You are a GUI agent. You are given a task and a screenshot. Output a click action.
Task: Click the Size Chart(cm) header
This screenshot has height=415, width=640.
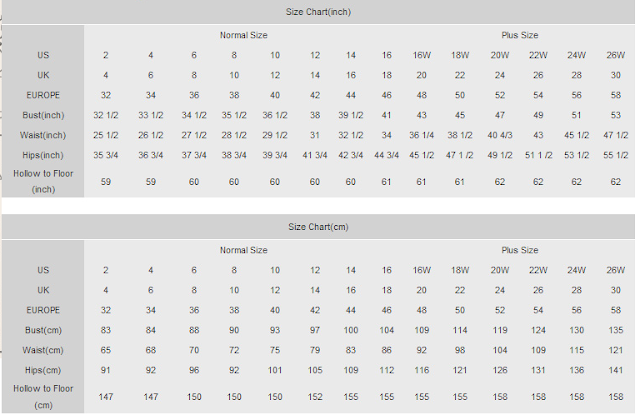[318, 227]
